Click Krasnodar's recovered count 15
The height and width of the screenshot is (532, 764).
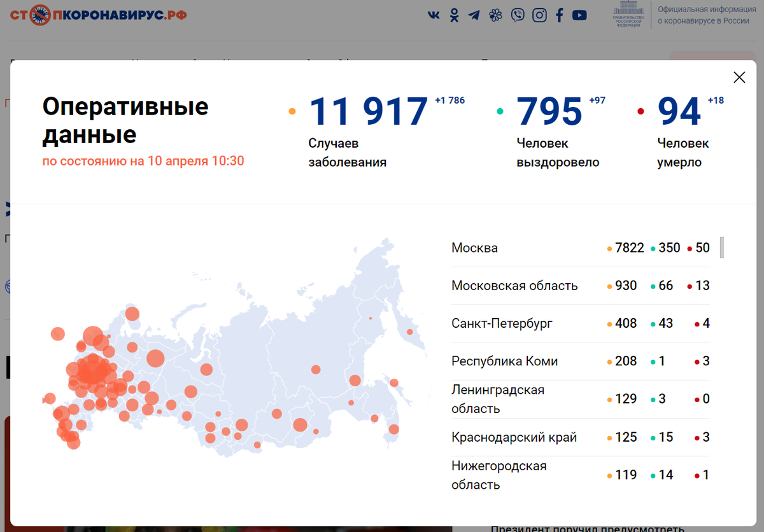pos(665,437)
